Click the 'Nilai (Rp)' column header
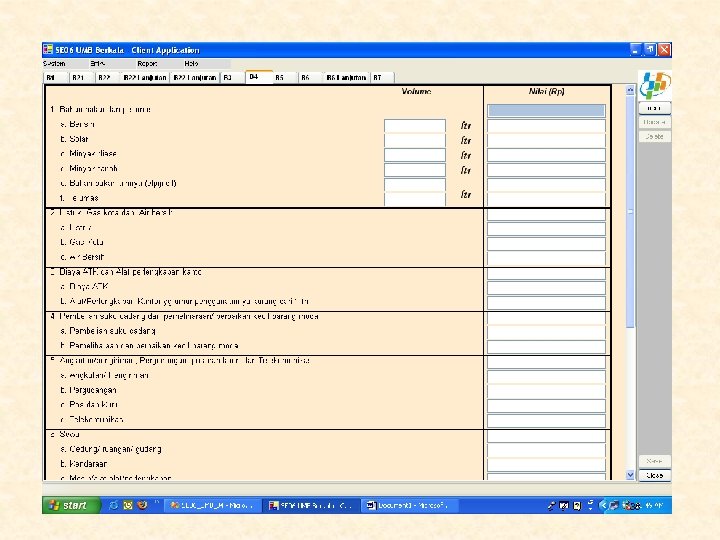 546,91
